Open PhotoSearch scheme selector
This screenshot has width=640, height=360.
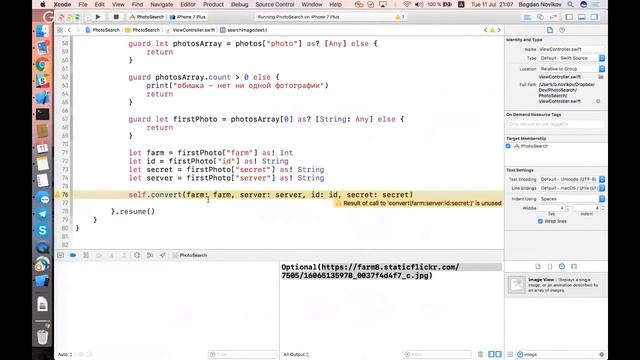coord(147,17)
